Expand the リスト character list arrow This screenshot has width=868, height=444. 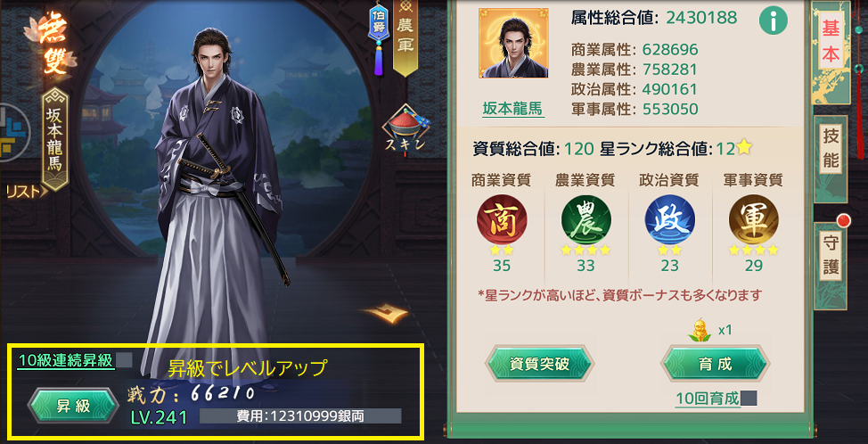23,192
